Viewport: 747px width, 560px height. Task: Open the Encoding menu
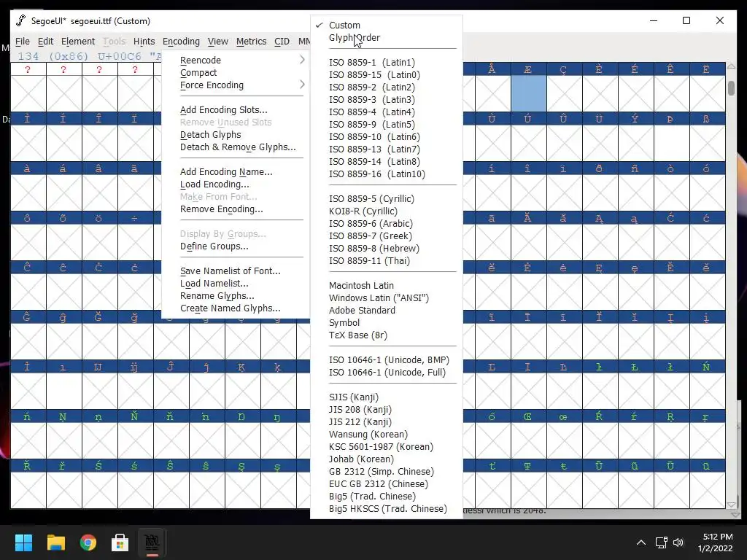[181, 42]
